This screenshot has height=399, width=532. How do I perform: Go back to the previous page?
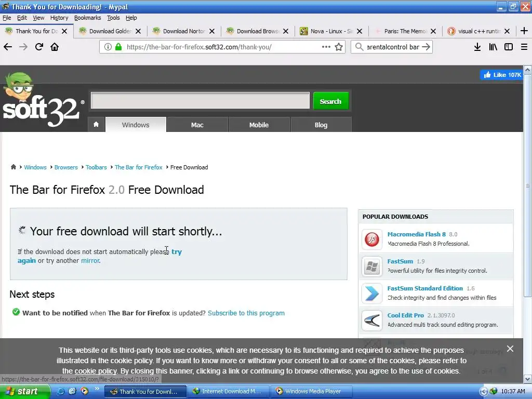tap(8, 47)
